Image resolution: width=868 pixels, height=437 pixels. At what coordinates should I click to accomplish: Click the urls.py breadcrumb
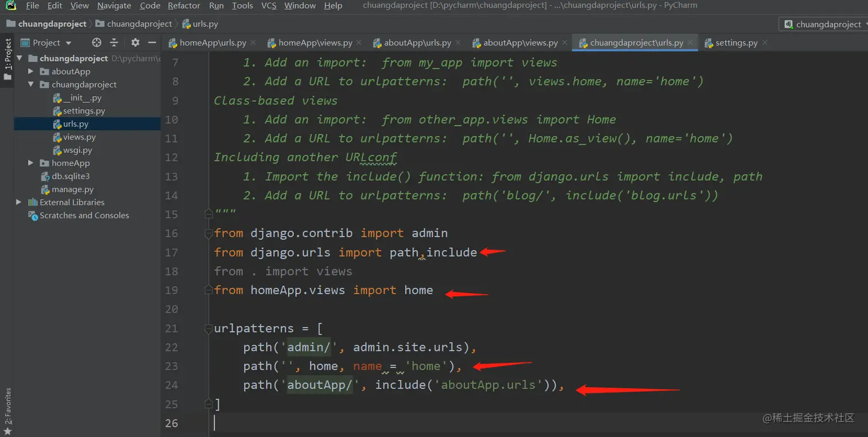tap(200, 24)
